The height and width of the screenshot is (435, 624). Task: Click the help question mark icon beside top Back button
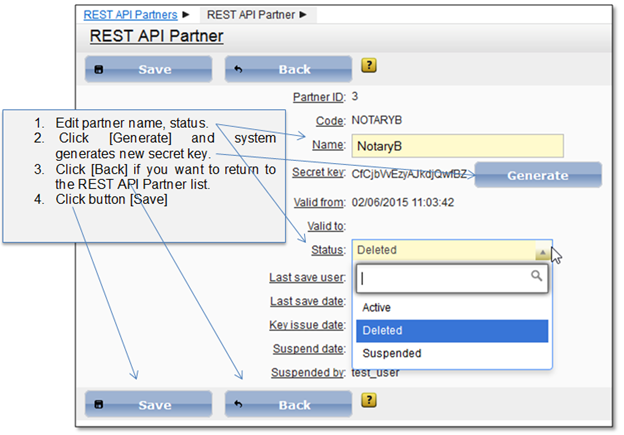tap(369, 68)
